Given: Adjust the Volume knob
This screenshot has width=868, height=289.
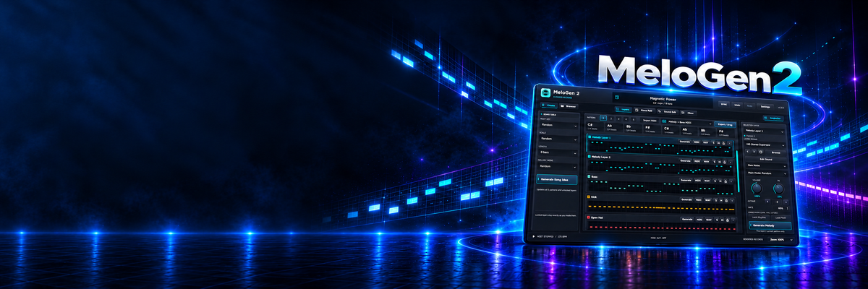Looking at the screenshot, I should click(x=757, y=189).
